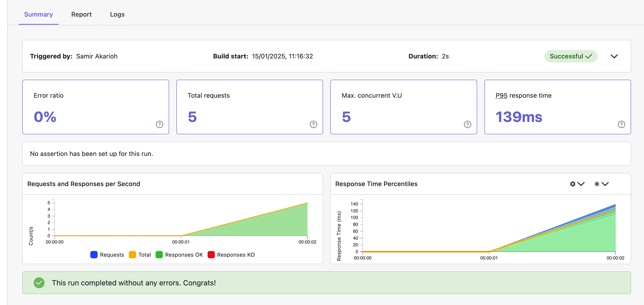This screenshot has height=305, width=644.
Task: Click the Total requests card title
Action: (209, 96)
